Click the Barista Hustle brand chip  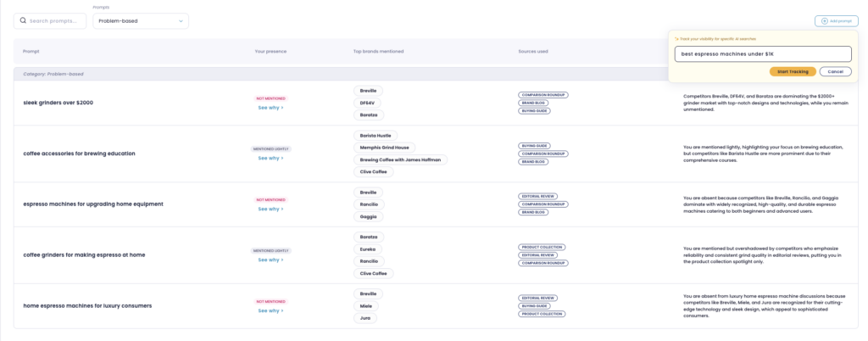click(376, 136)
